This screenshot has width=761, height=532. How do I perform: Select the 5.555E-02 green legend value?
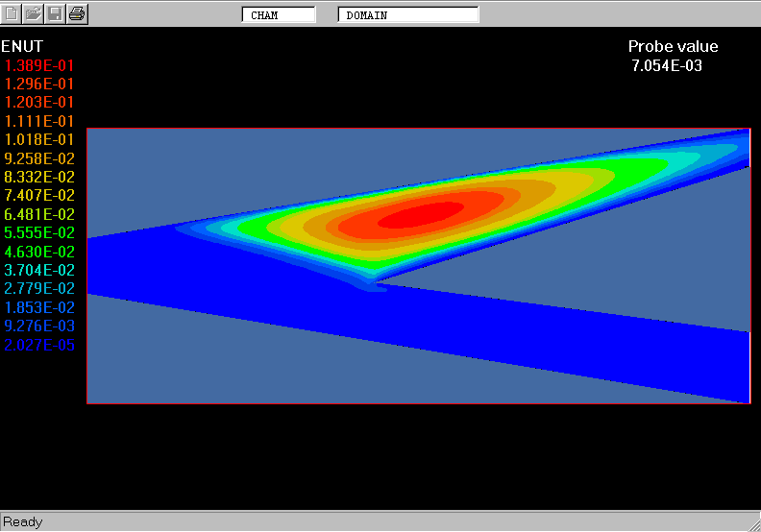click(x=39, y=232)
